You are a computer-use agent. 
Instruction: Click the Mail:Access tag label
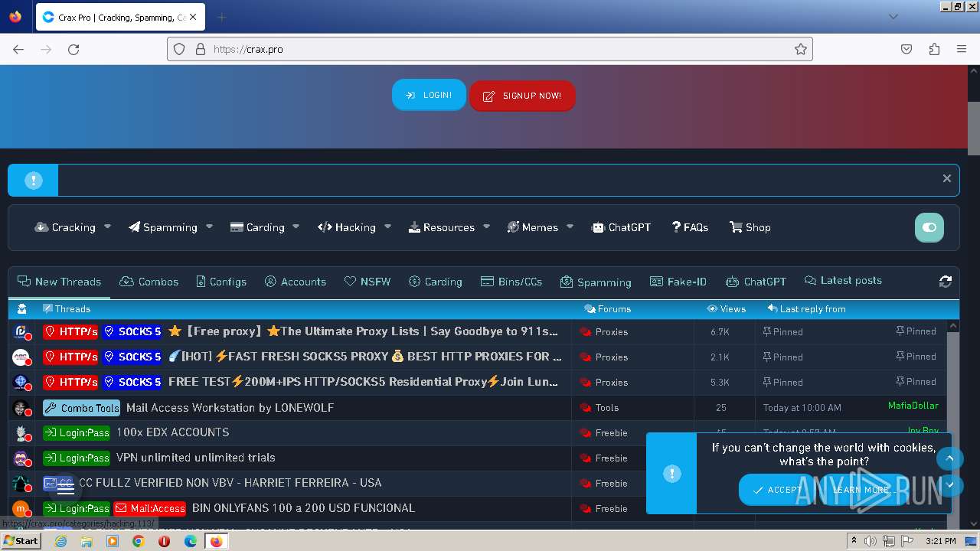[x=151, y=508]
